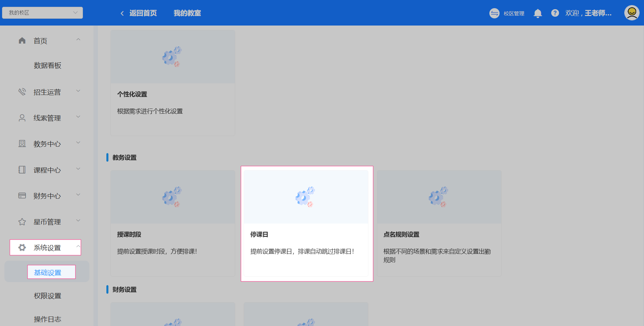The width and height of the screenshot is (644, 326).
Task: Expand the 星币管理 chevron
Action: coord(78,221)
